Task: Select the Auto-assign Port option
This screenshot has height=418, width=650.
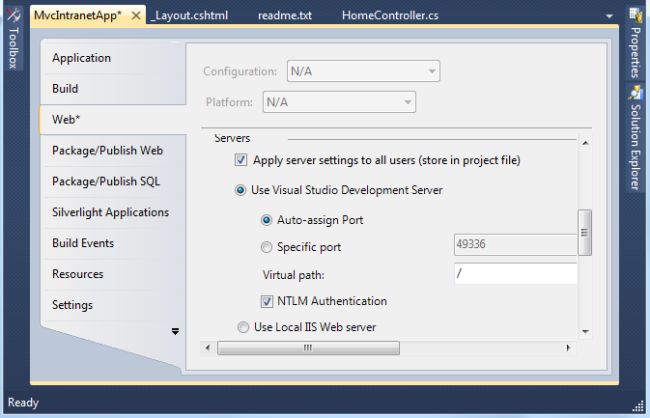Action: [267, 220]
